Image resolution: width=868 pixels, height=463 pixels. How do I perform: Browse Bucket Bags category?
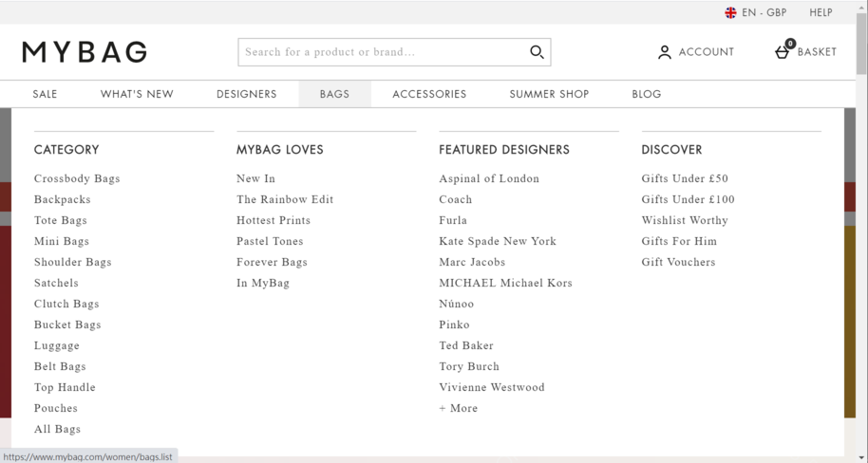67,324
